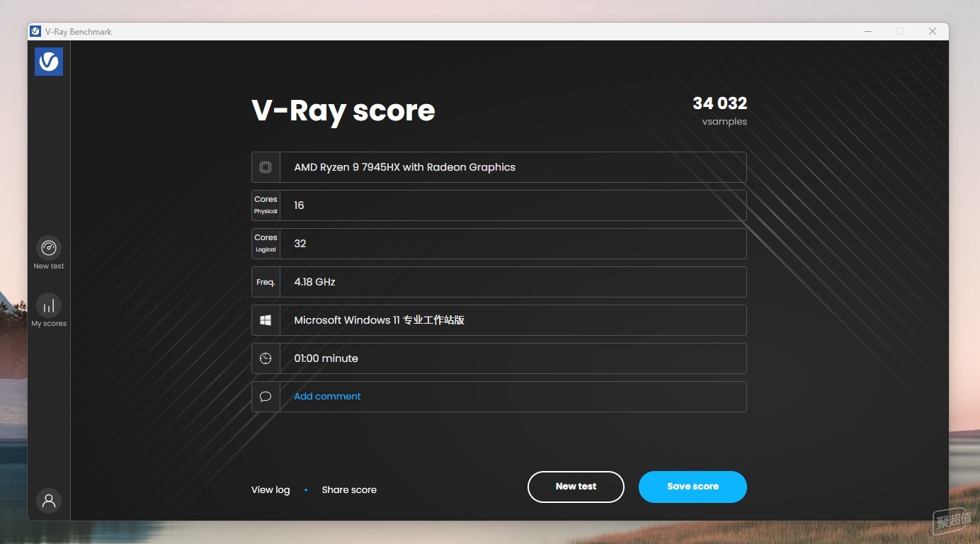Click the comment speech bubble icon
Screen dimensions: 980x544
click(266, 397)
